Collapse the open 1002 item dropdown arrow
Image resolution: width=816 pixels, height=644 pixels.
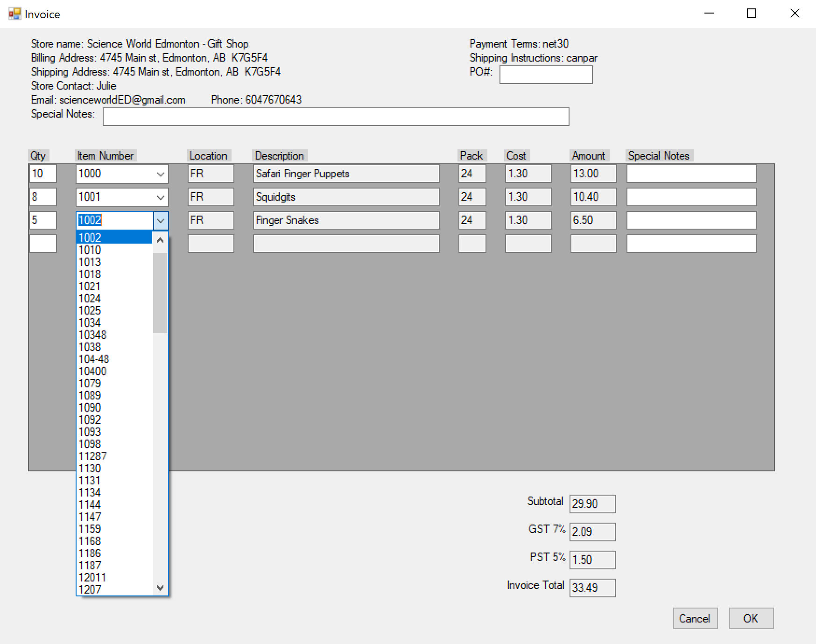(161, 220)
